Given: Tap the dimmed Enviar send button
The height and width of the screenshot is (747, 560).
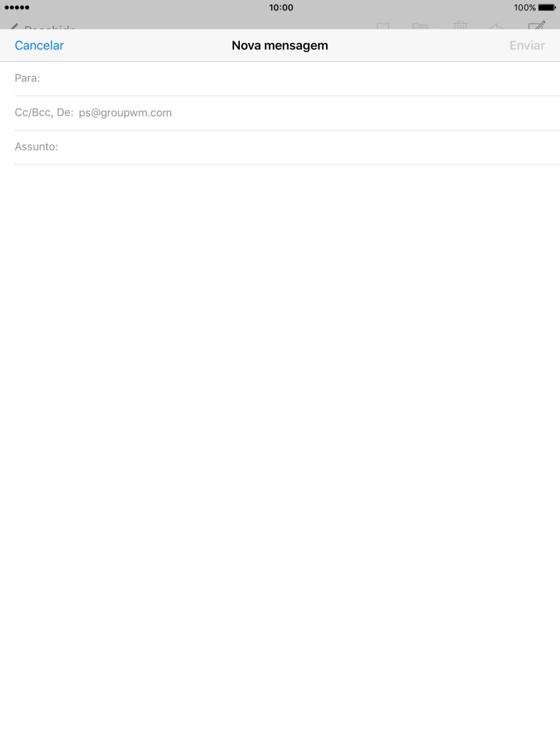Looking at the screenshot, I should (x=527, y=45).
